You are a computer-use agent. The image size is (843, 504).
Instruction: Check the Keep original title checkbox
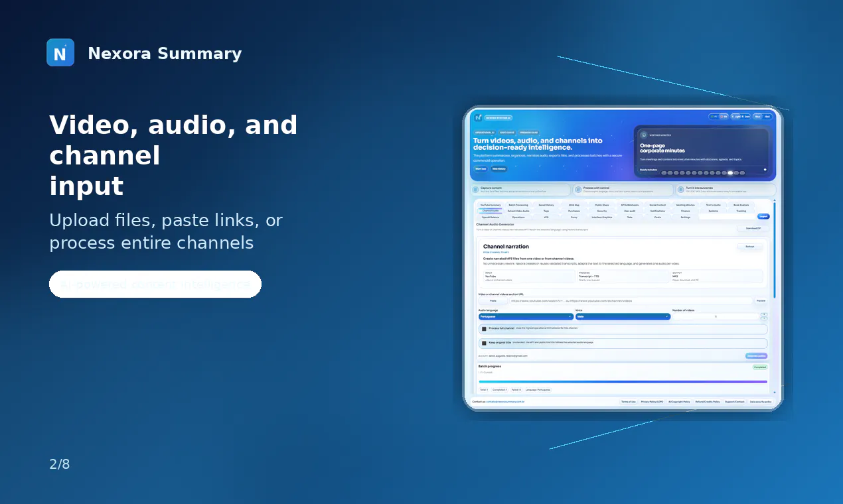point(484,343)
